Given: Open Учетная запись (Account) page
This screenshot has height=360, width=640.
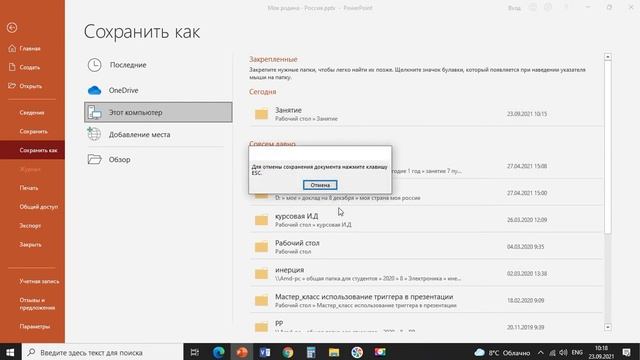Looking at the screenshot, I should click(39, 281).
